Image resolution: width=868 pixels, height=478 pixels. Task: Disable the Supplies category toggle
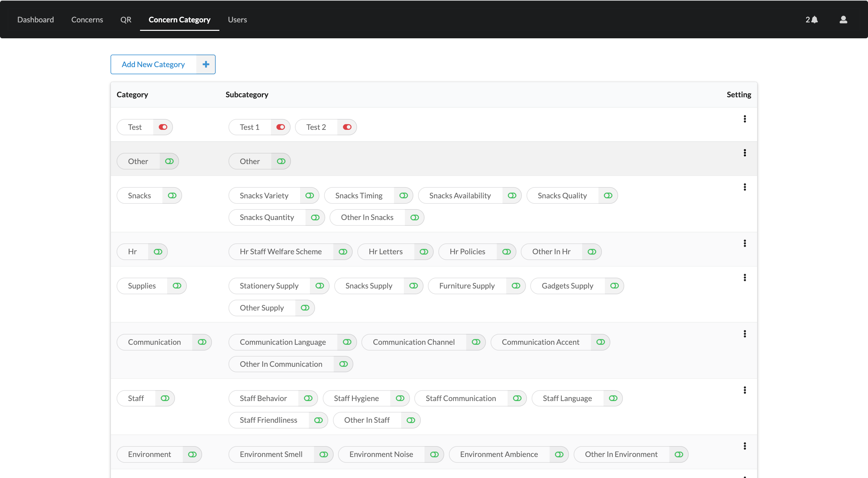[177, 286]
